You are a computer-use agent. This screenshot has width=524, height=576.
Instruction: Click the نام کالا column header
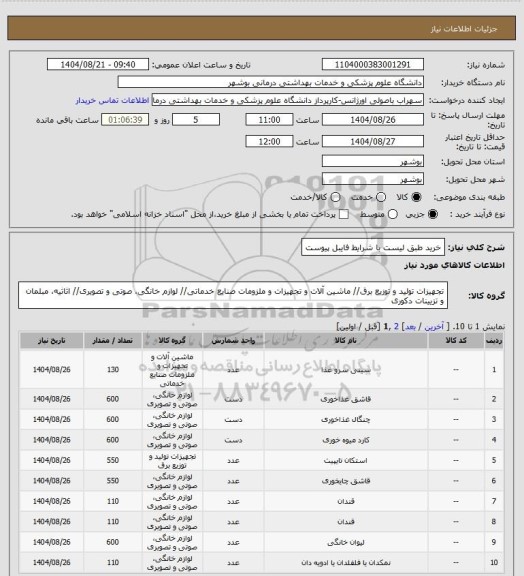pyautogui.click(x=345, y=341)
